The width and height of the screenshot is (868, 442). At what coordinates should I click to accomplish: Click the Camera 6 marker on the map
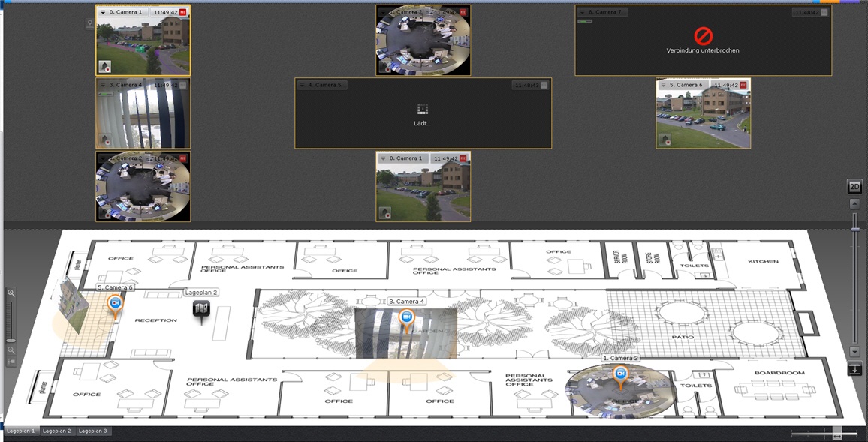point(115,306)
